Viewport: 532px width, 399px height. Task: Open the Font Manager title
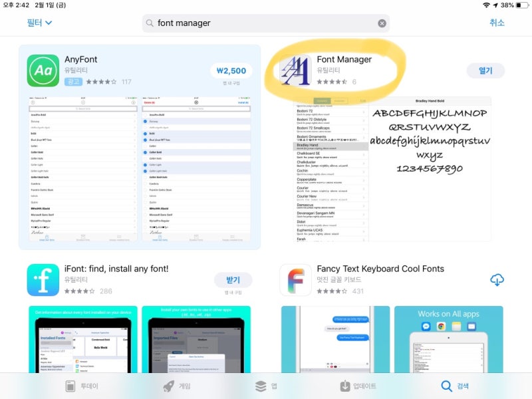[x=344, y=59]
